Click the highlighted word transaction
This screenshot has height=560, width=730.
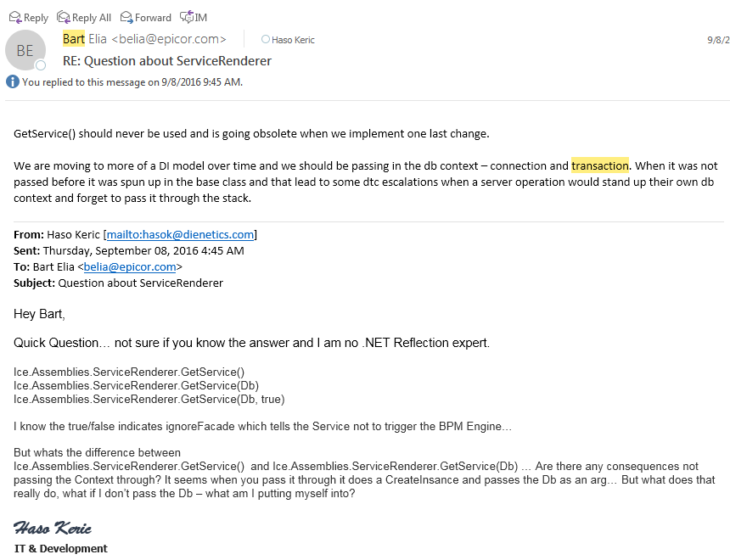[599, 165]
